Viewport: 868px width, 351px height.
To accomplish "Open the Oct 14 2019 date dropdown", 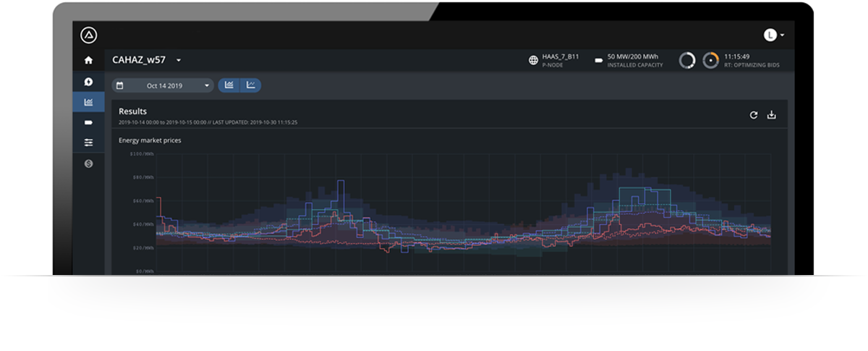I will [163, 85].
